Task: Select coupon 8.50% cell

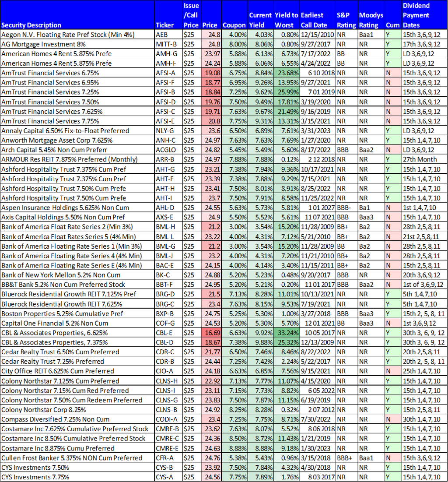Action: [x=234, y=439]
